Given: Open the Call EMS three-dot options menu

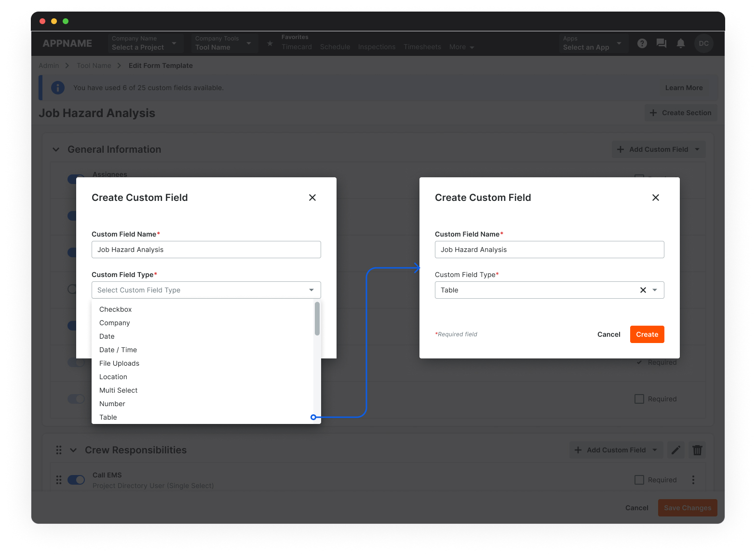Looking at the screenshot, I should tap(693, 480).
